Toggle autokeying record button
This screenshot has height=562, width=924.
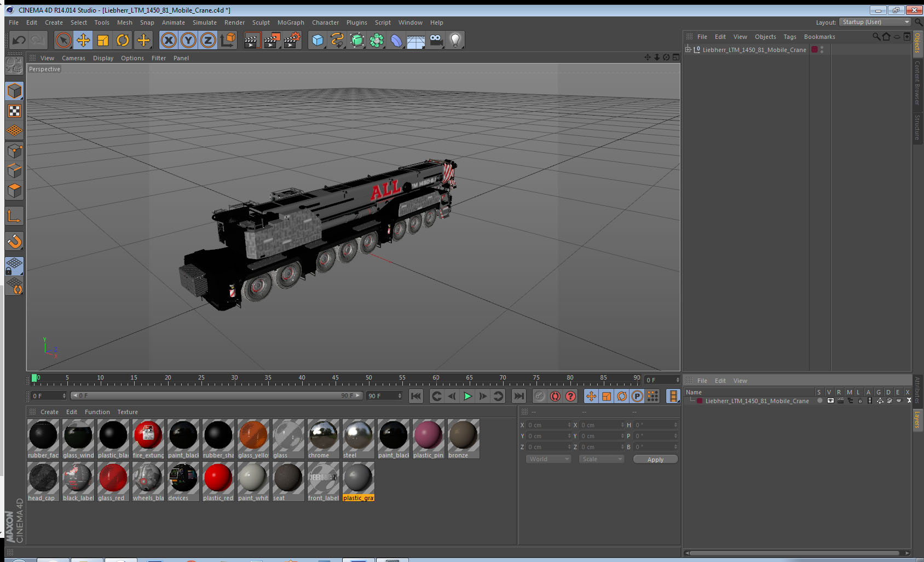(x=555, y=396)
